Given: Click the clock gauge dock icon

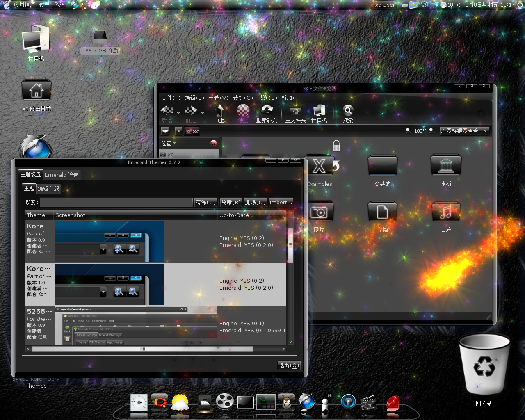Looking at the screenshot, I should [139, 402].
